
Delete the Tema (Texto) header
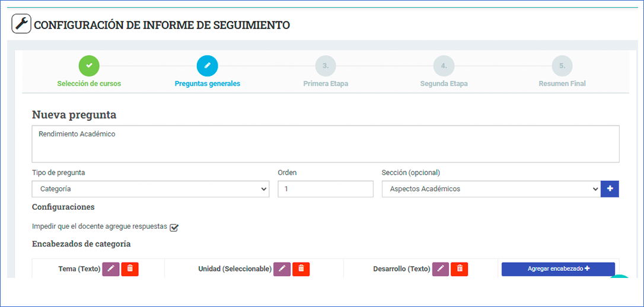[x=130, y=269]
